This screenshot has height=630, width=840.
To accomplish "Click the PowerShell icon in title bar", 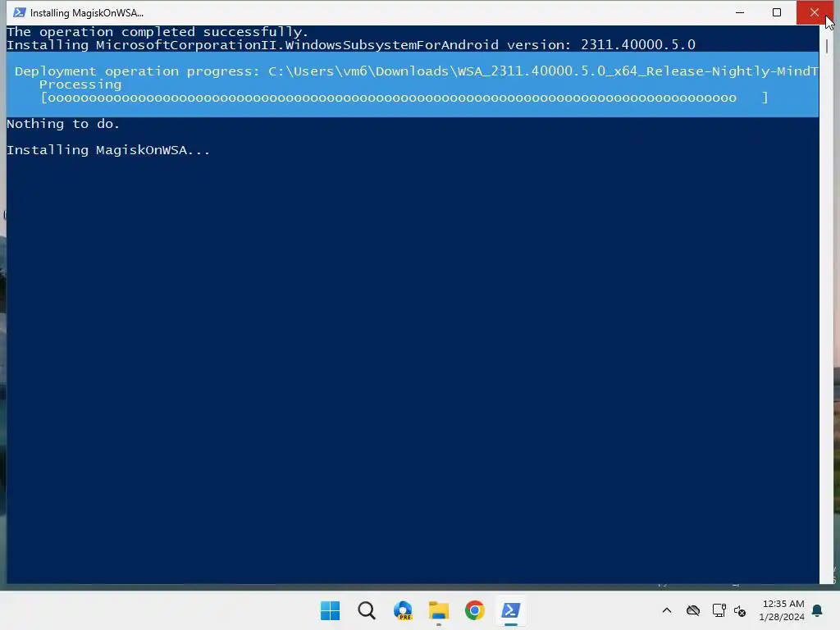I will pos(20,12).
